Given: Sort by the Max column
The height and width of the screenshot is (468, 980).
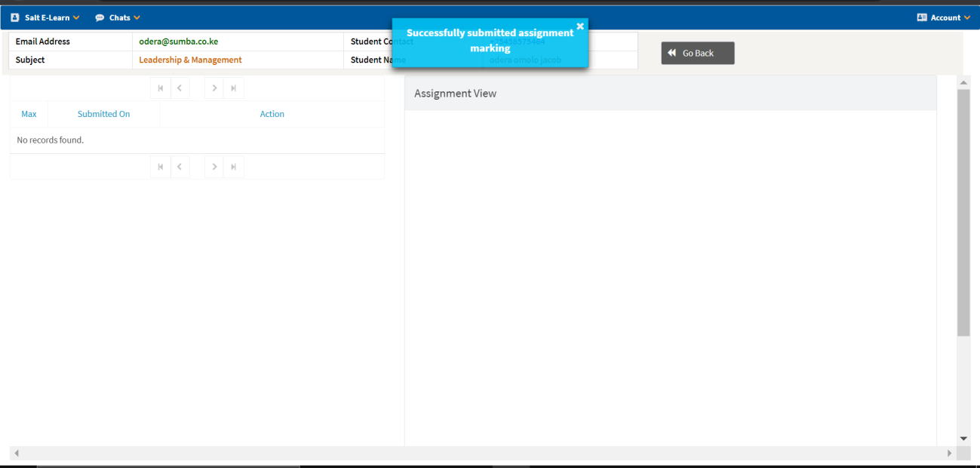Looking at the screenshot, I should [29, 113].
